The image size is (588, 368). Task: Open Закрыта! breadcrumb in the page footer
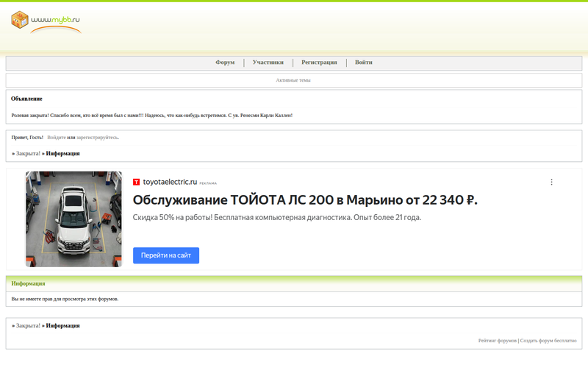28,325
